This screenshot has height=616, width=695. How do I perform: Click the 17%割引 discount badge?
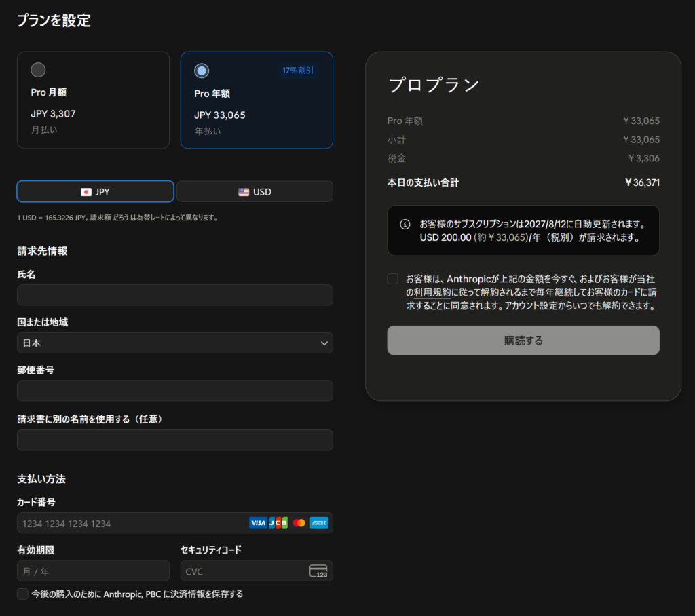coord(298,71)
